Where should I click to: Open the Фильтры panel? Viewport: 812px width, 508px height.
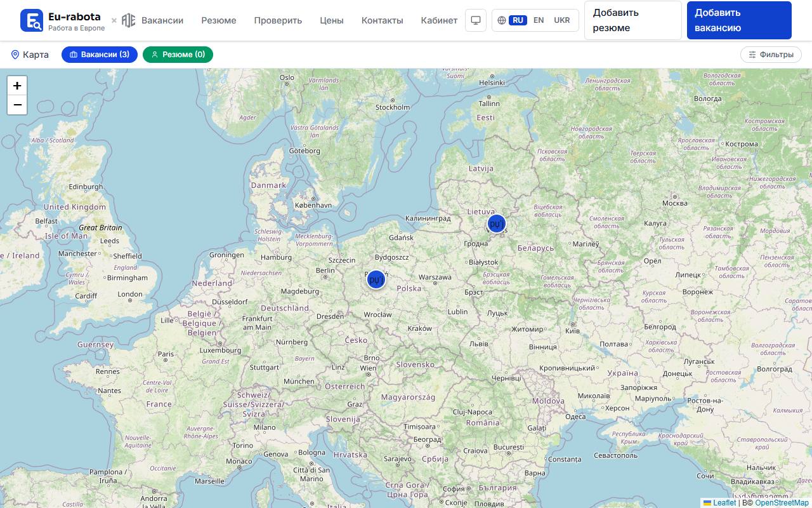[771, 55]
